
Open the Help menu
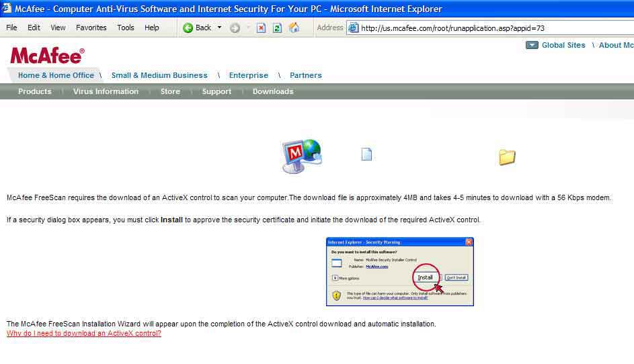tap(152, 28)
